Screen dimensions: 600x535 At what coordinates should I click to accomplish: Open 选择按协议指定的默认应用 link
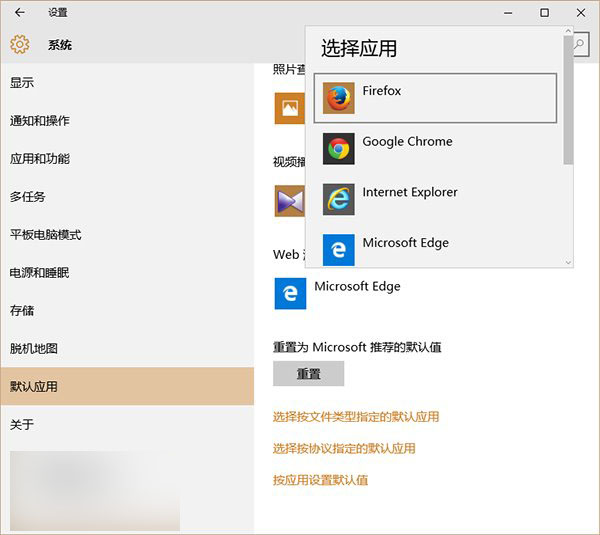[344, 448]
